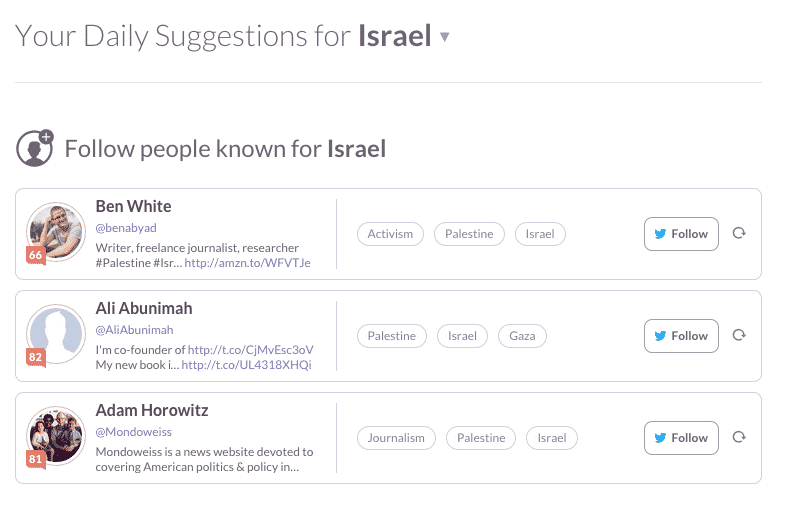Open the @benabyad handle link

[x=126, y=228]
